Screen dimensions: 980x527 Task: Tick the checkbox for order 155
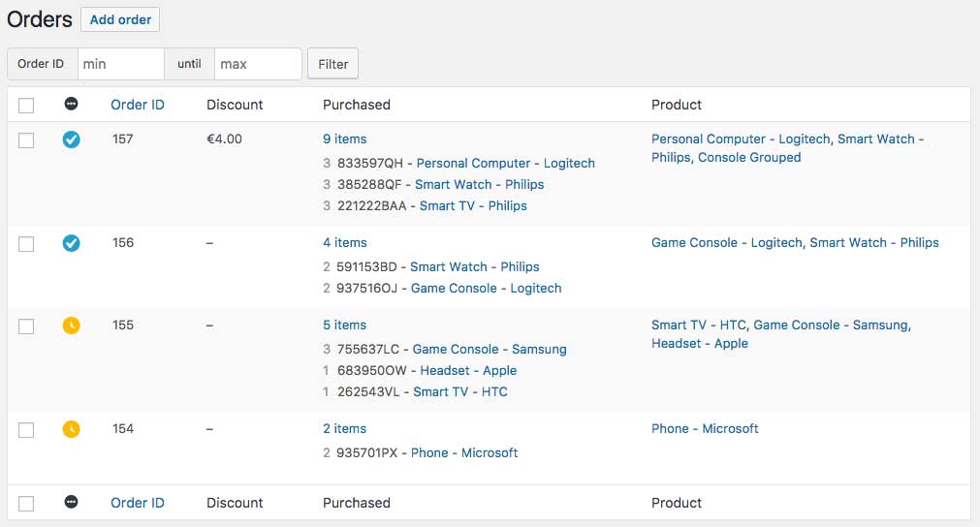(x=26, y=325)
